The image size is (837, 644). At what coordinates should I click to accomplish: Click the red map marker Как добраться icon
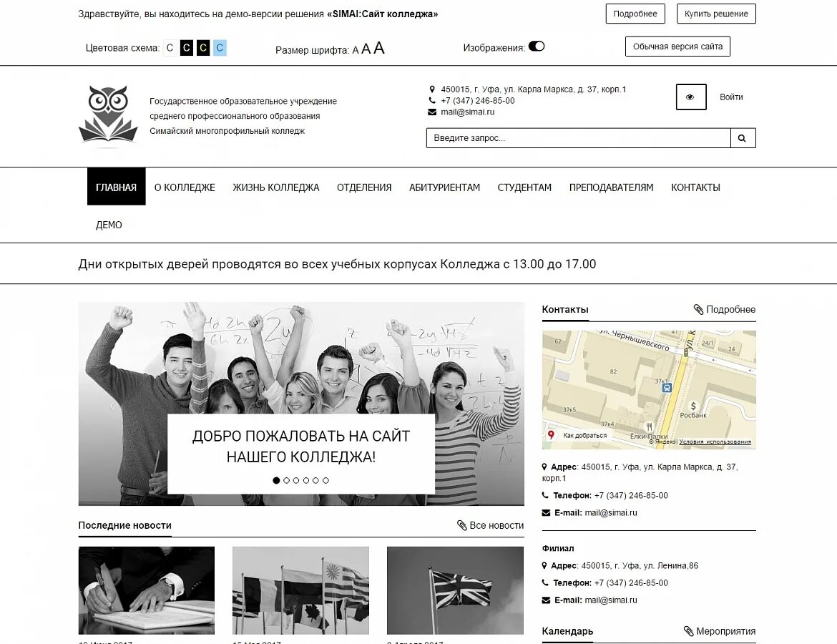coord(551,435)
